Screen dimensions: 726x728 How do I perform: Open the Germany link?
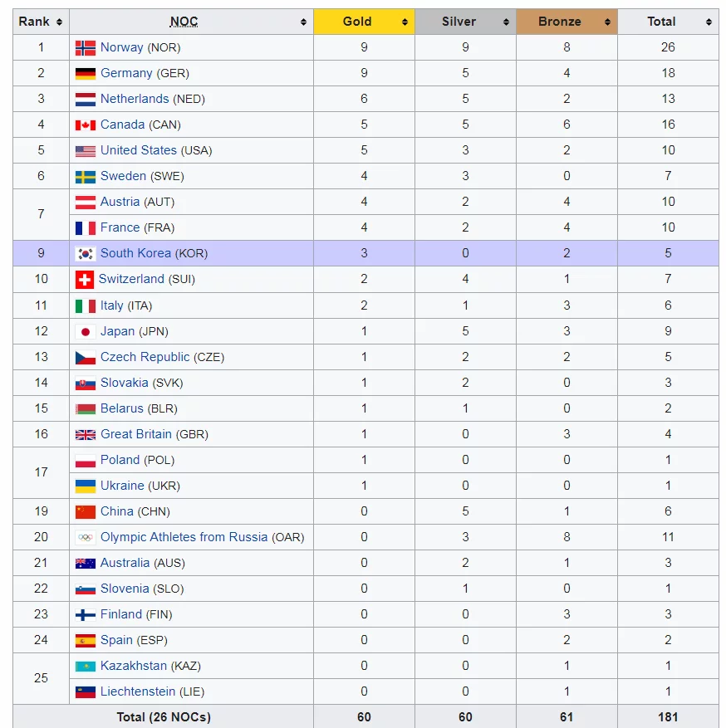click(126, 73)
